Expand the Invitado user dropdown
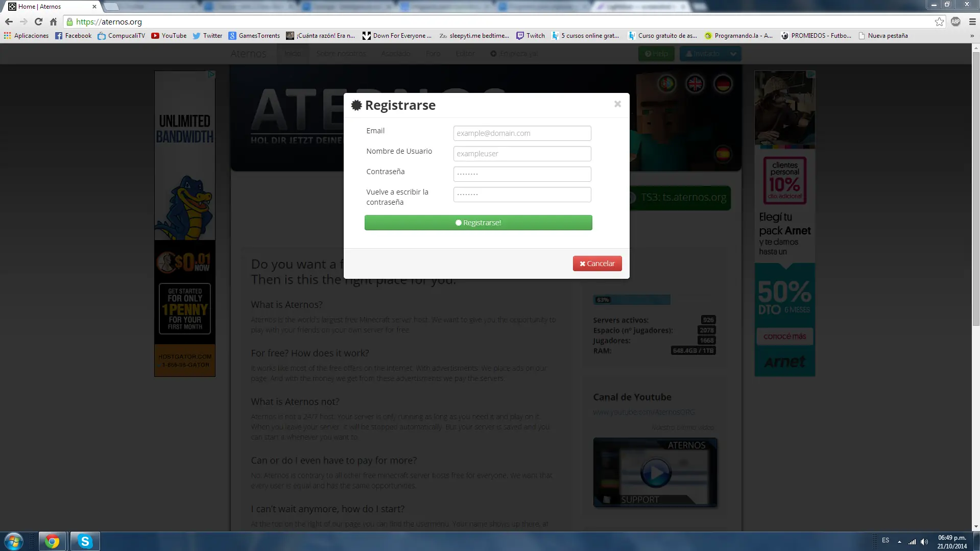The image size is (980, 551). click(x=733, y=54)
